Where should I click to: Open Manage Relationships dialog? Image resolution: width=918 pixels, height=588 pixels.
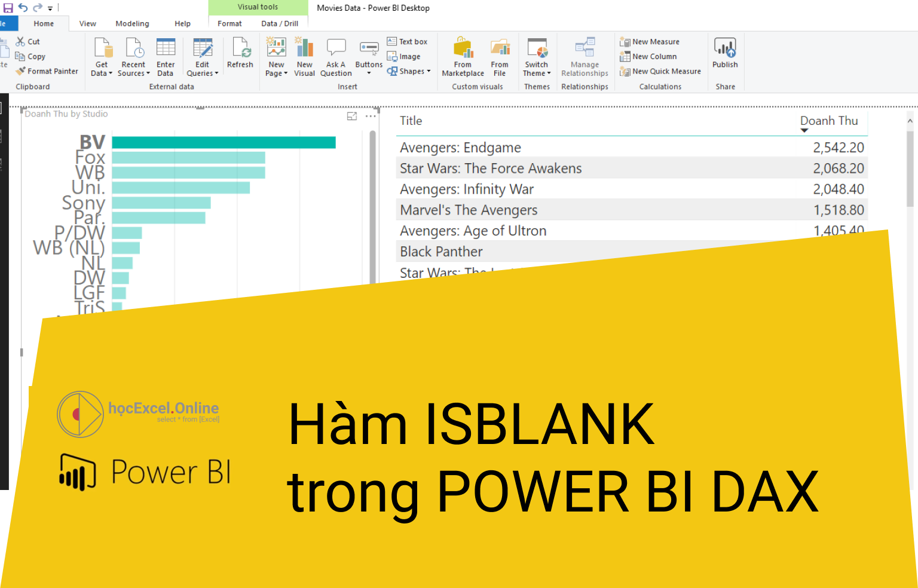pos(585,57)
